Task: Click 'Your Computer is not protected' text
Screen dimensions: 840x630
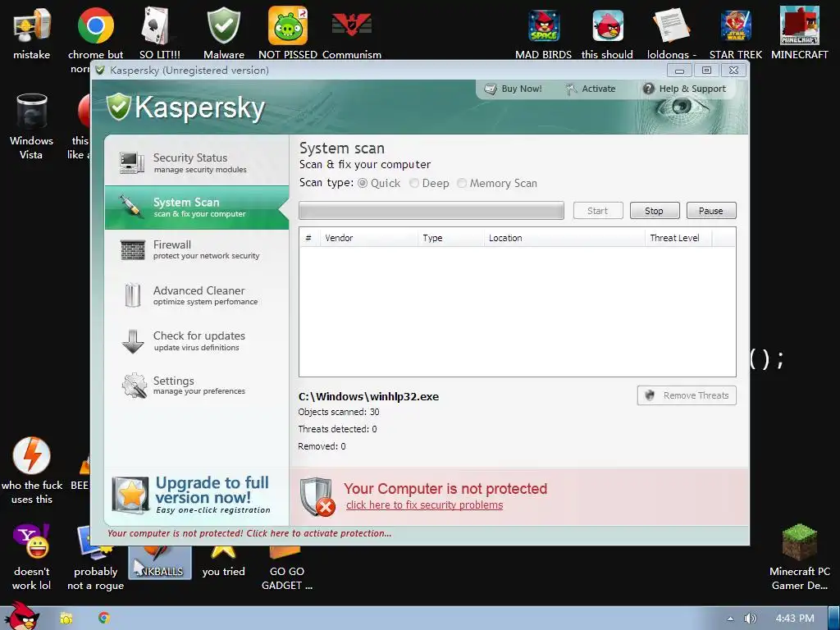Action: click(x=445, y=489)
